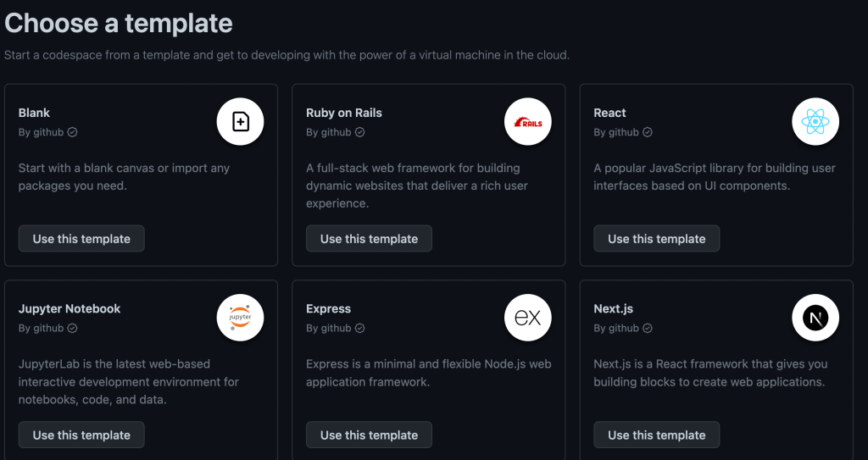868x460 pixels.
Task: Use the Express template
Action: (x=369, y=435)
